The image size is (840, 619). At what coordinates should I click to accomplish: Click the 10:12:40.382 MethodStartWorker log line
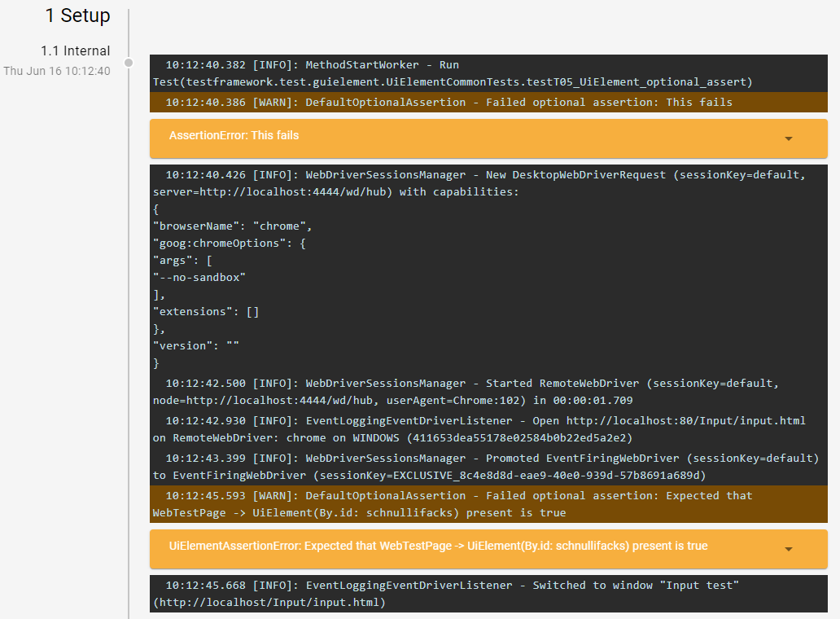488,73
